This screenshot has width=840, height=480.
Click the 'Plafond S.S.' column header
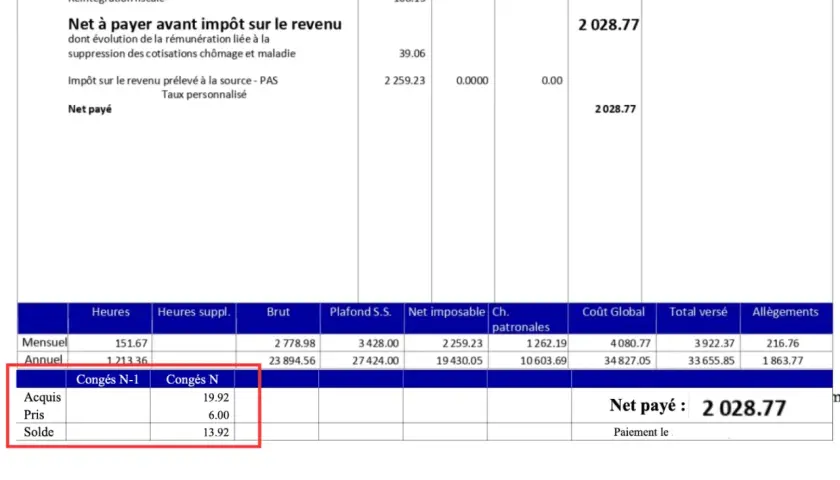tap(361, 312)
